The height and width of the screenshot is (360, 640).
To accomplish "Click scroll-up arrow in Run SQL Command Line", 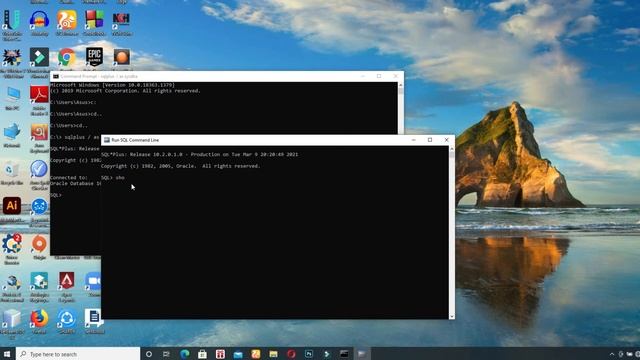I will [x=451, y=149].
